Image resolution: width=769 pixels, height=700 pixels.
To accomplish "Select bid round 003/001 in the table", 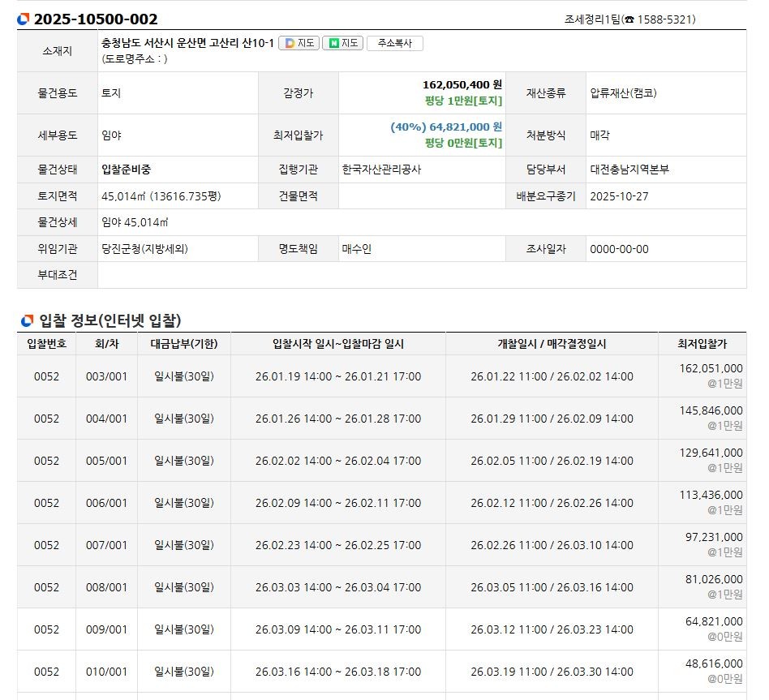I will pyautogui.click(x=107, y=376).
